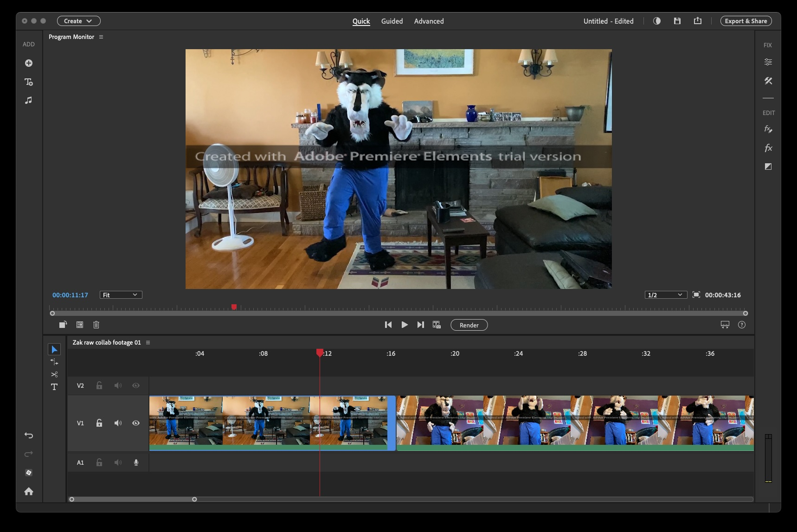Click the maximize monitor frame icon
The height and width of the screenshot is (532, 797).
[696, 295]
